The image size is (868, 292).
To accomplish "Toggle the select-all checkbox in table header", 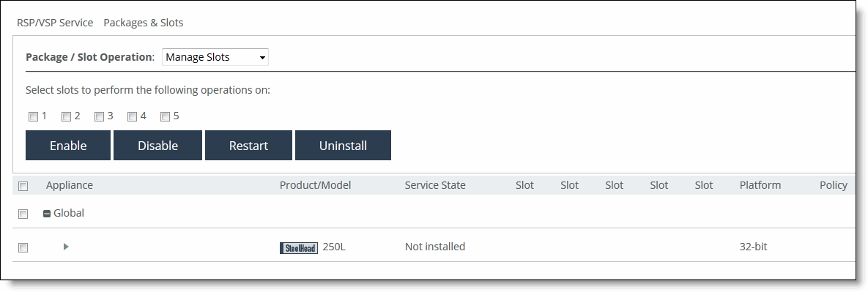I will (x=23, y=187).
